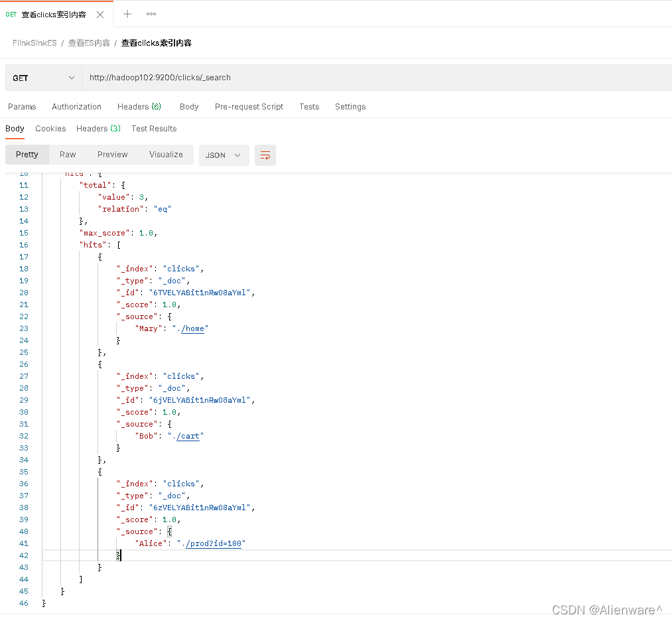Viewport: 672px width, 621px height.
Task: Click the "hits" array key on line 16
Action: (x=93, y=245)
